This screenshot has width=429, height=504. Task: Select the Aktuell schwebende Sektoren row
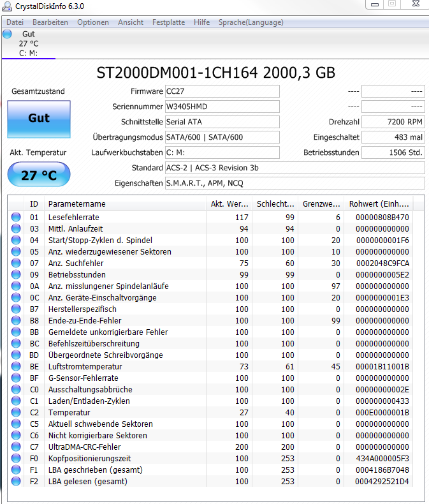click(x=210, y=424)
